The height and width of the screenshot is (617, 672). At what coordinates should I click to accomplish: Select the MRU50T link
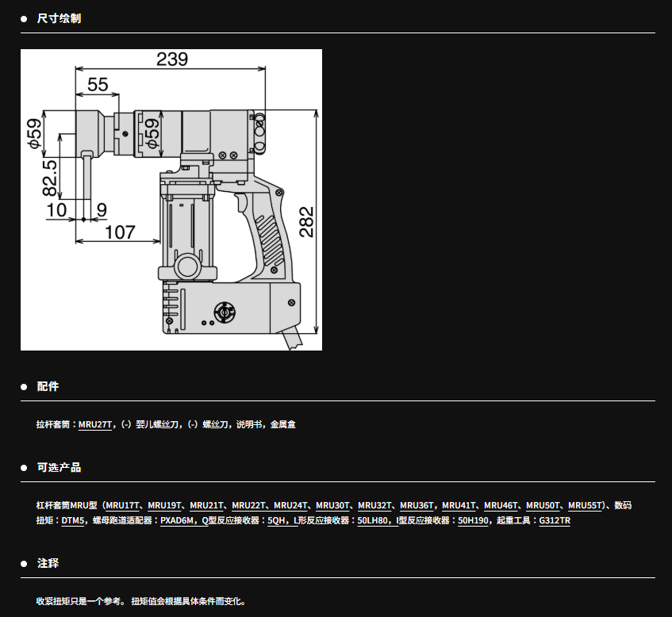point(543,505)
